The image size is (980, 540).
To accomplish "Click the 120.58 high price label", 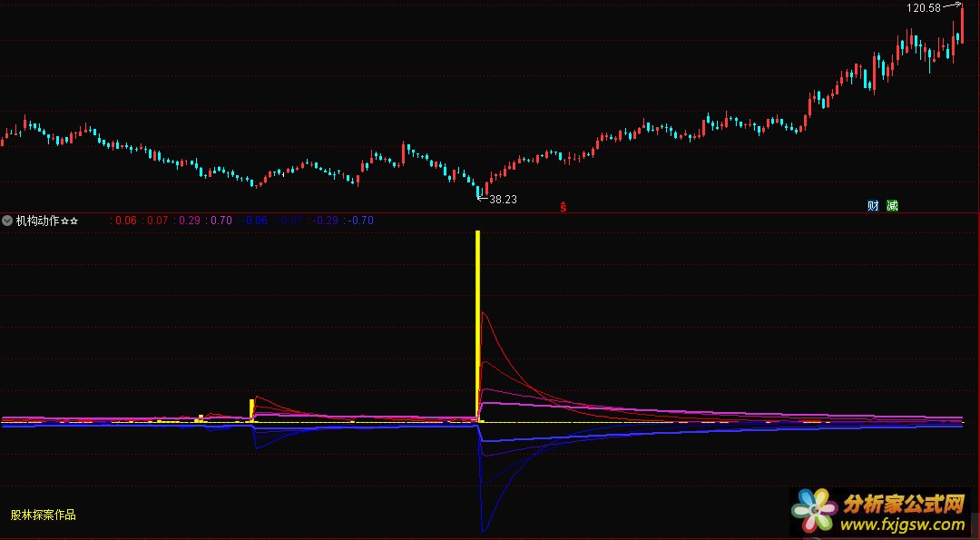I will point(924,8).
